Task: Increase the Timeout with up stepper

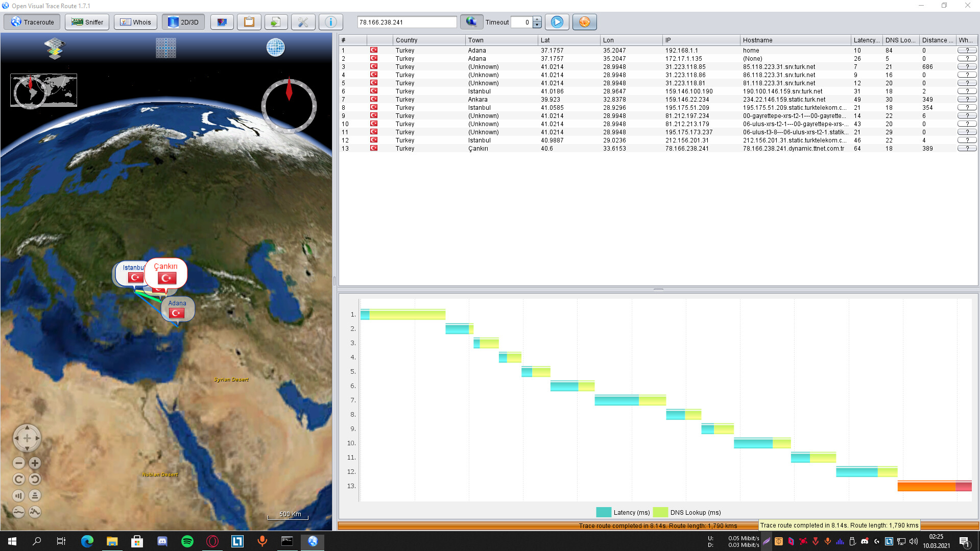Action: [x=537, y=19]
